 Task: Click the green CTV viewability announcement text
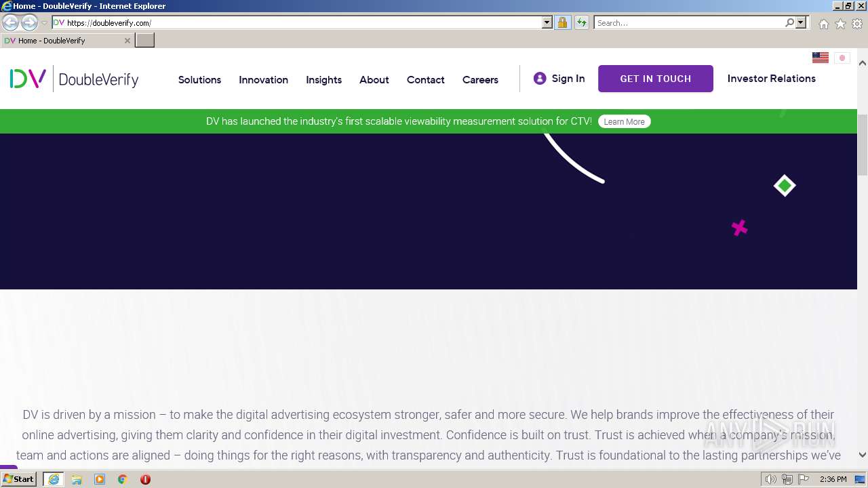399,121
